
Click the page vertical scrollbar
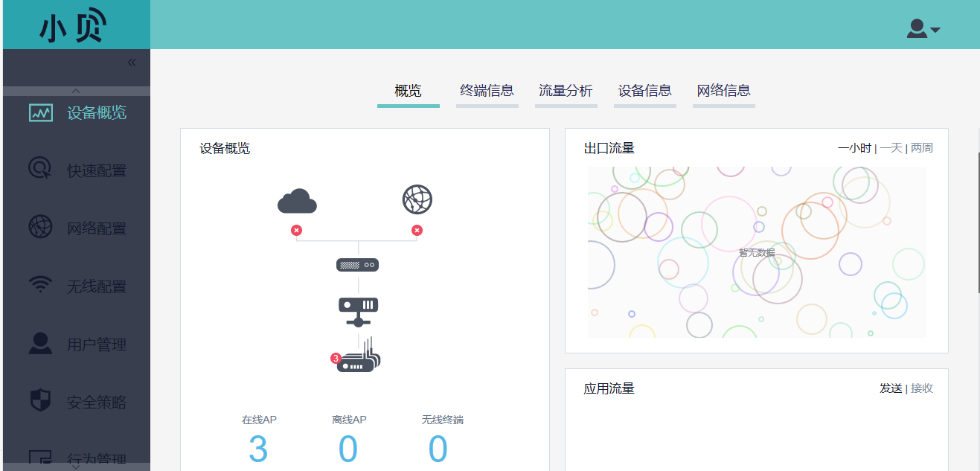[x=978, y=222]
